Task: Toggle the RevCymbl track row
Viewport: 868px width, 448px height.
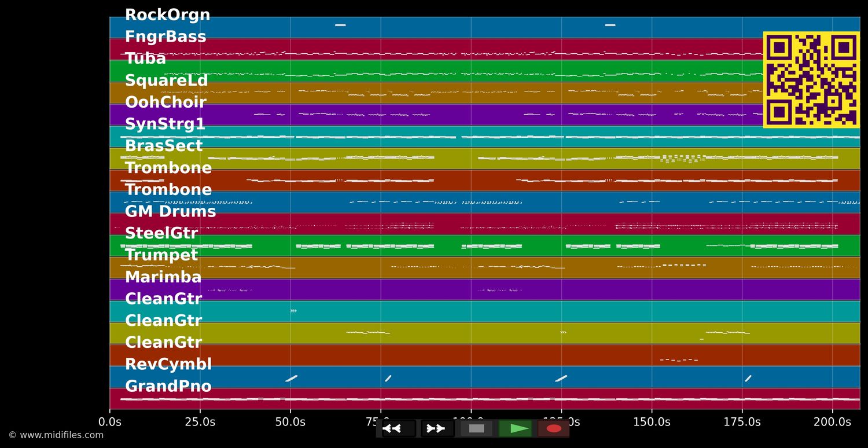Action: pos(168,363)
